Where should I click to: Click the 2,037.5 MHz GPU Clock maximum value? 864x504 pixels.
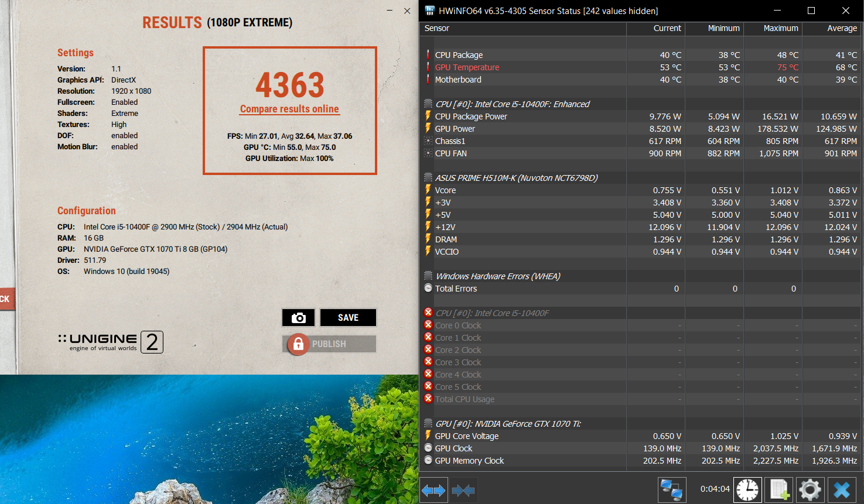pos(776,448)
